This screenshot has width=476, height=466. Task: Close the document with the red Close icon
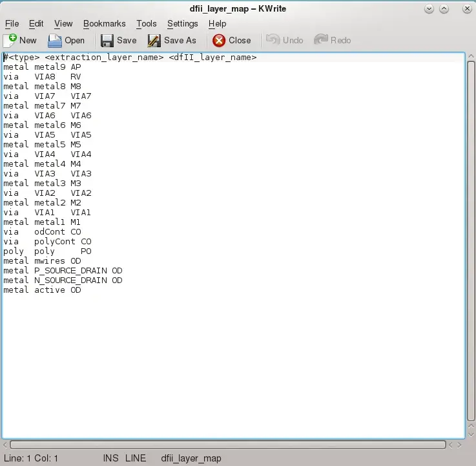coord(219,41)
